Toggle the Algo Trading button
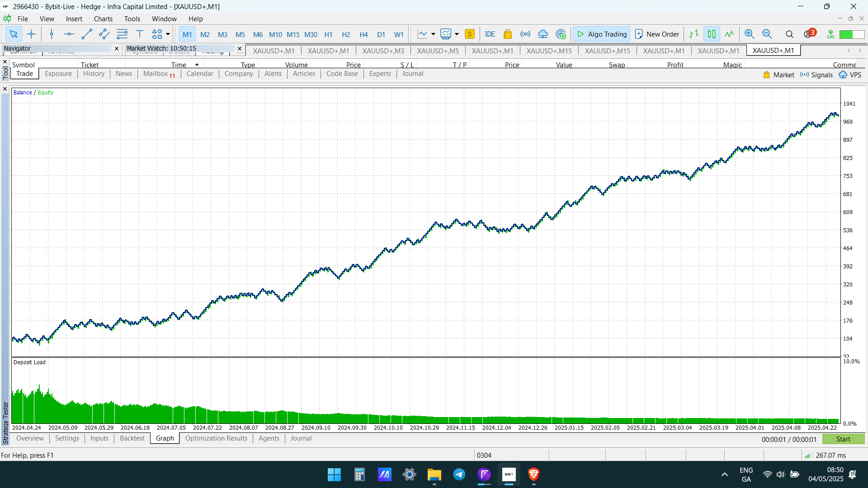 [x=602, y=34]
